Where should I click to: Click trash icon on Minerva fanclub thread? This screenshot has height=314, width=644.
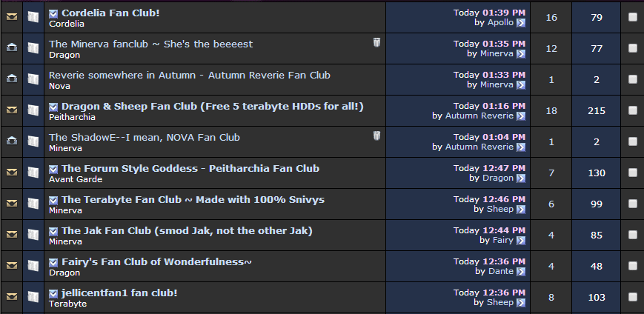[376, 42]
